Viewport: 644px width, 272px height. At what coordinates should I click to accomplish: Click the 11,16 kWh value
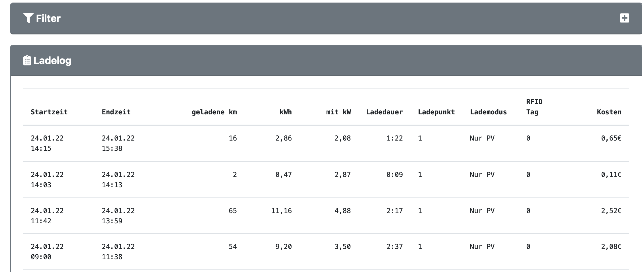[x=281, y=211]
